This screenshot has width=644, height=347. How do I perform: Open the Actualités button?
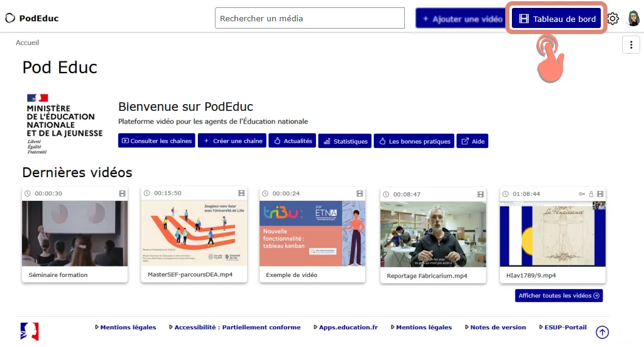(292, 141)
